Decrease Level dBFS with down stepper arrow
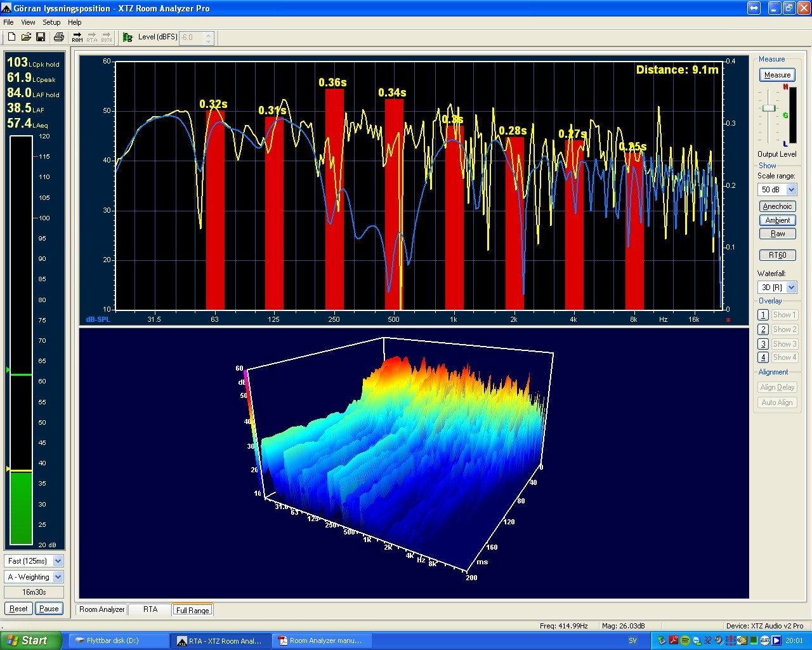The image size is (812, 650). coord(208,41)
